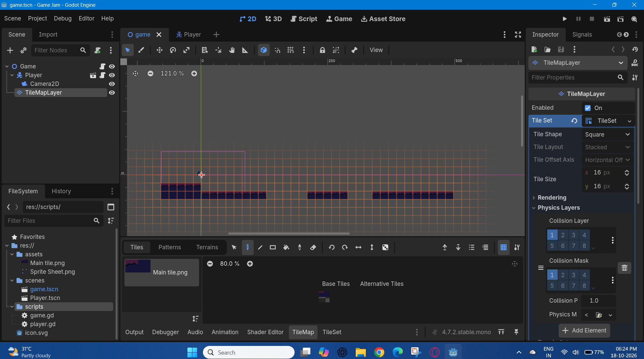This screenshot has height=359, width=644.
Task: Switch to the Import tab
Action: point(48,35)
